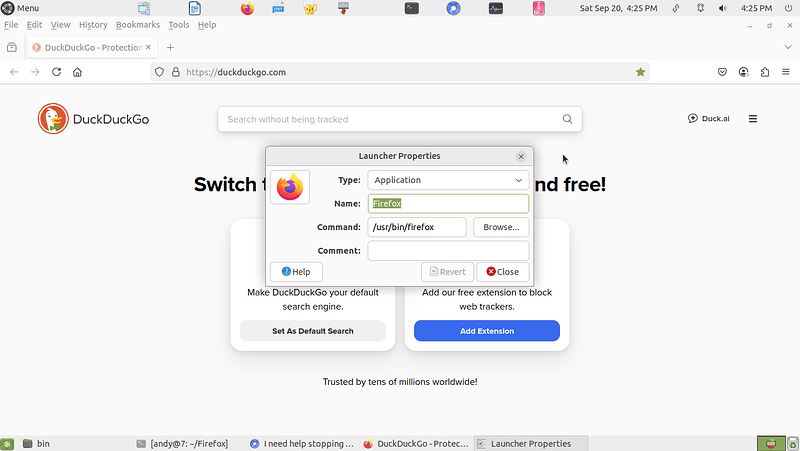Click Set As Default Search button

point(313,331)
